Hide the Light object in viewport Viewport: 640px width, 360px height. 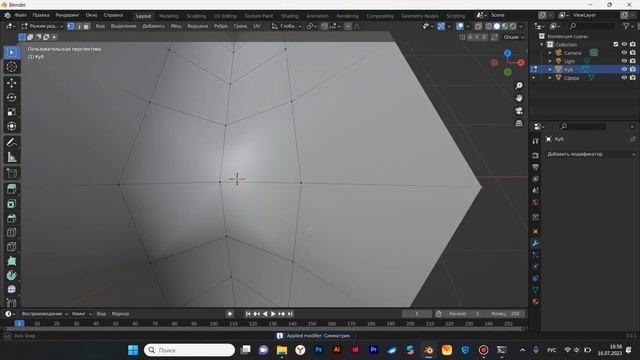point(624,61)
